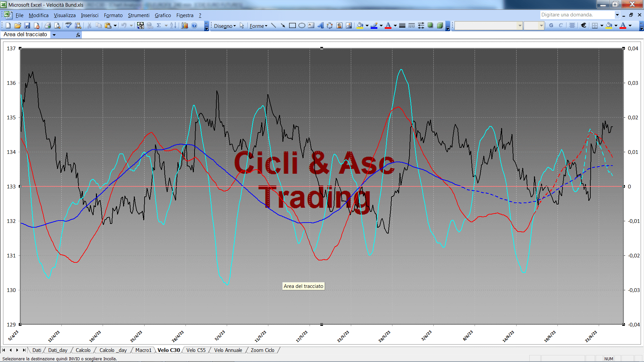
Task: Expand the help question box dropdown arrow
Action: 617,15
